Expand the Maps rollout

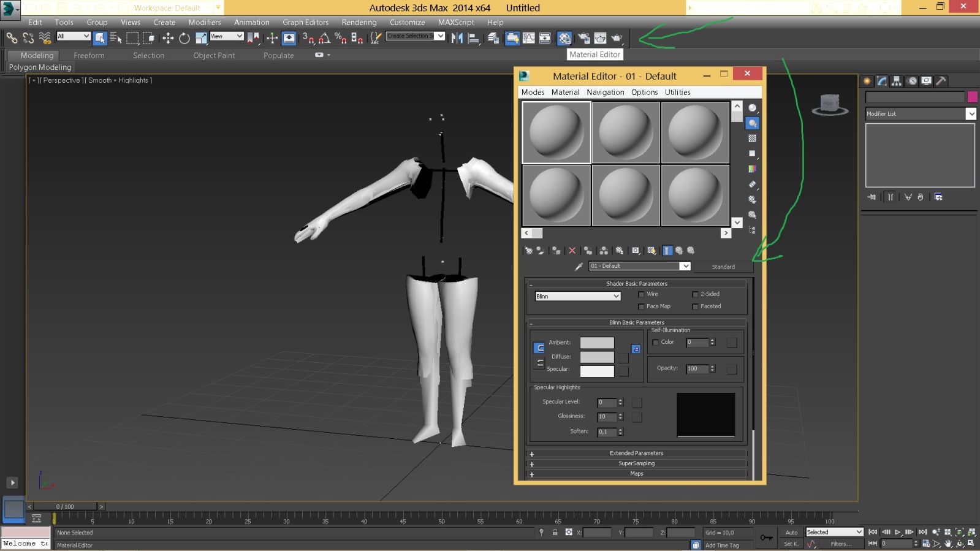tap(636, 474)
